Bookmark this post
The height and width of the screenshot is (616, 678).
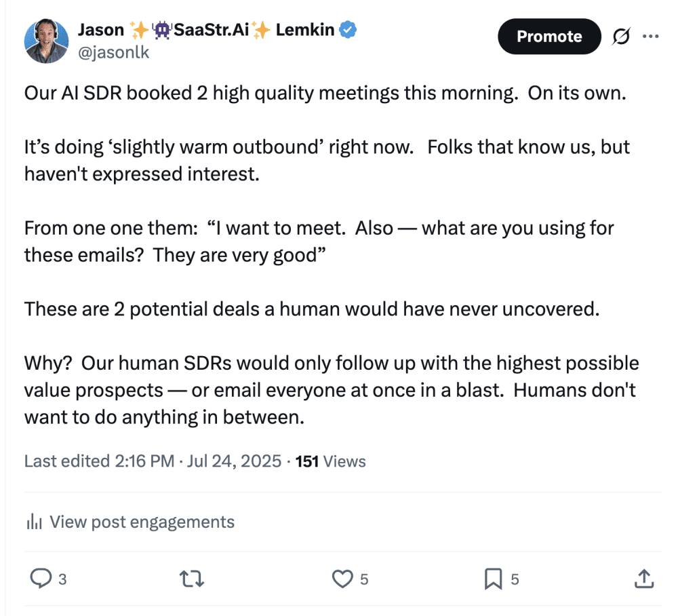492,579
